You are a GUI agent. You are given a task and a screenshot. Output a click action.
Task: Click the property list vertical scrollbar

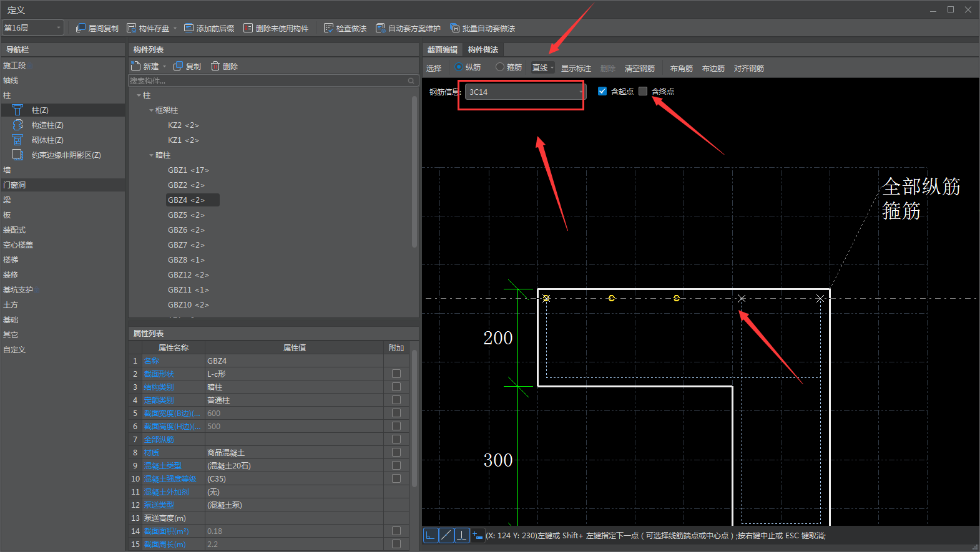coord(414,418)
